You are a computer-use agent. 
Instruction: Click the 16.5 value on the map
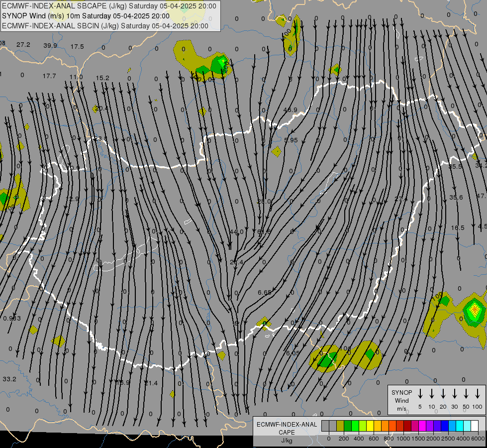(x=458, y=228)
